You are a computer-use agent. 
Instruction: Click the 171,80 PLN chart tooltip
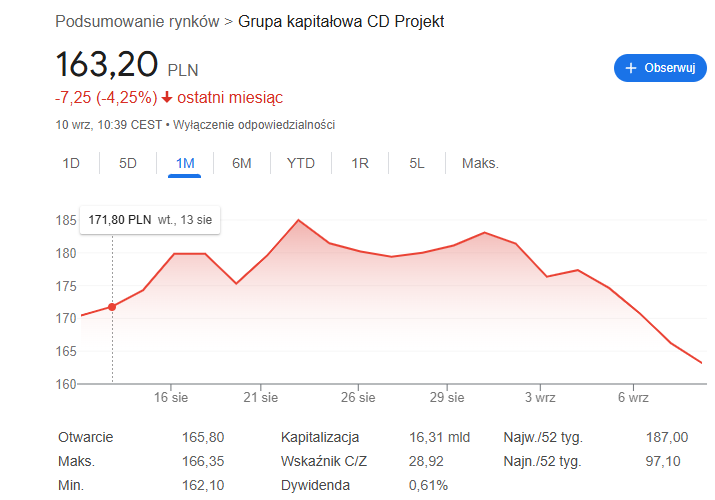pyautogui.click(x=150, y=219)
